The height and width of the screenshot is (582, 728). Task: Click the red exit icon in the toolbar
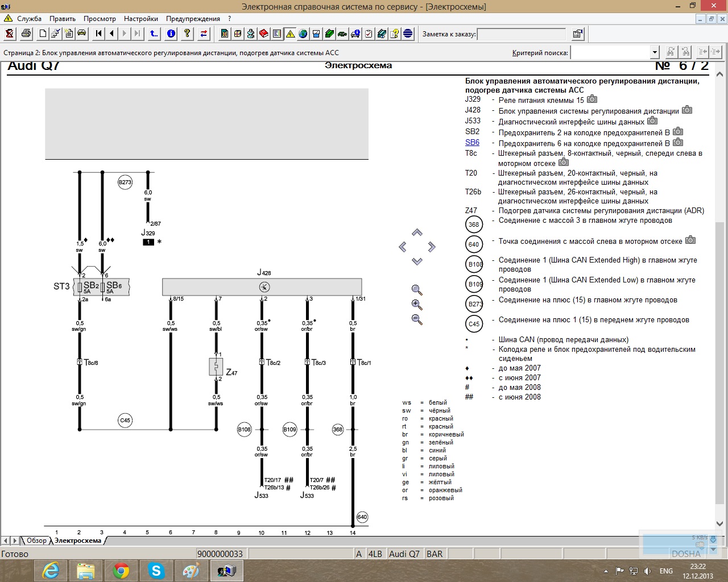click(10, 34)
